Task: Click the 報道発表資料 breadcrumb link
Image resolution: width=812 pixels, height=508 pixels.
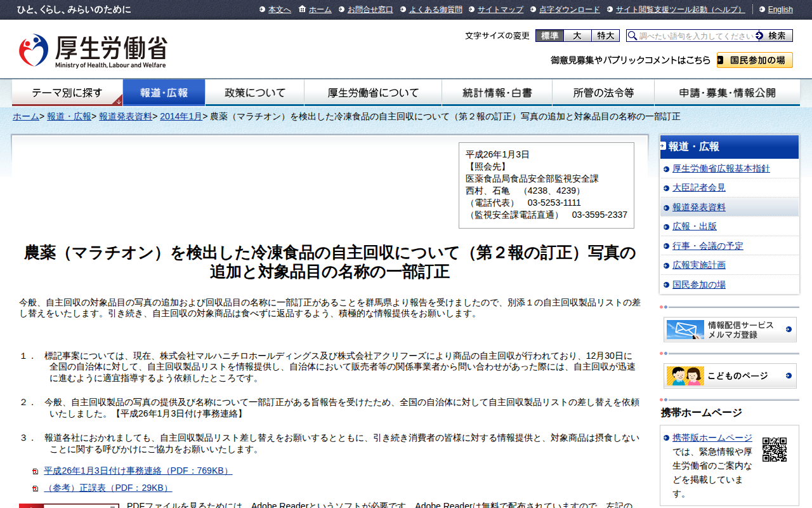Action: click(x=126, y=116)
